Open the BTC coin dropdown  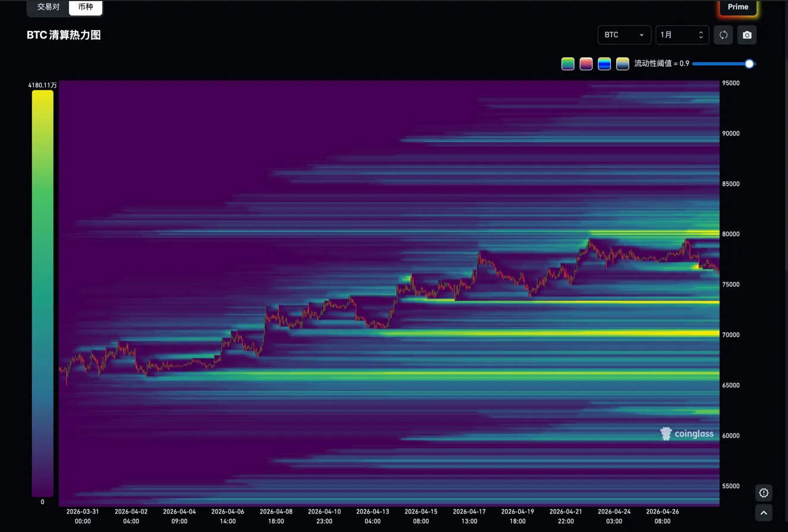pyautogui.click(x=624, y=35)
